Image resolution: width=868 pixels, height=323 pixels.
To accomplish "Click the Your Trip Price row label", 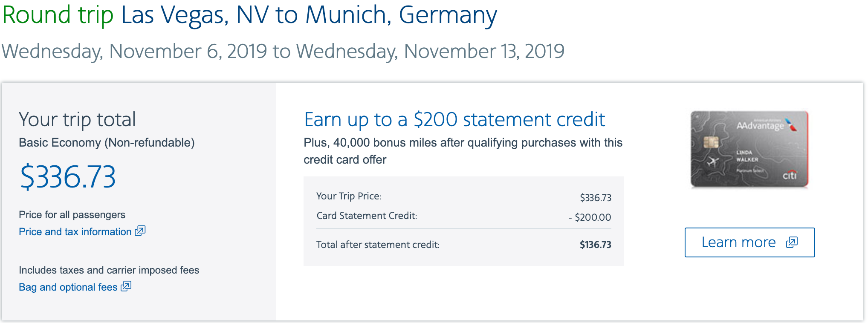I will coord(349,196).
